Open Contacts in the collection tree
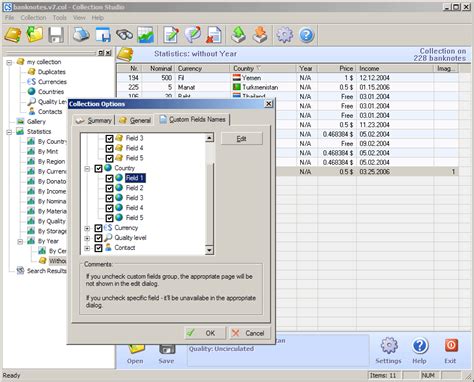 click(x=50, y=112)
